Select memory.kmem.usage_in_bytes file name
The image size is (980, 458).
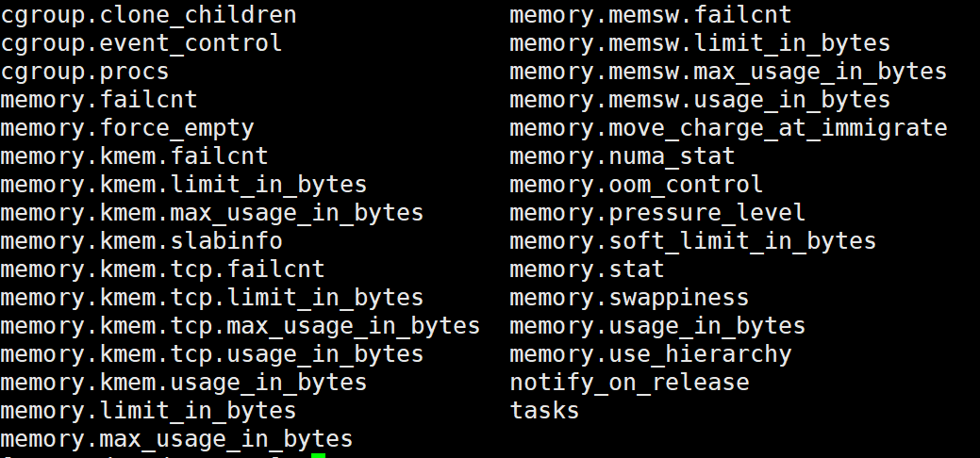[184, 383]
